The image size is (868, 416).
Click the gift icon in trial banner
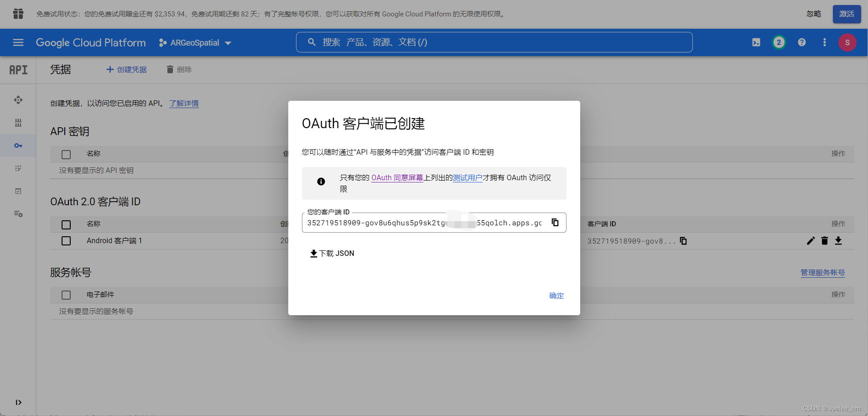[x=18, y=14]
